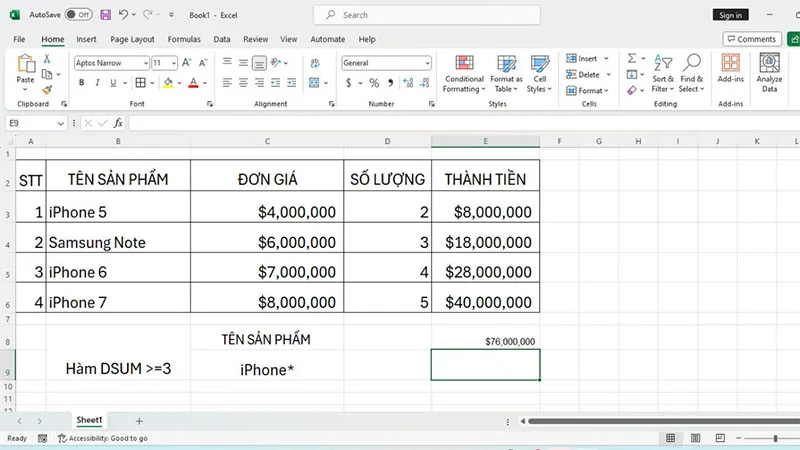Screen dimensions: 800x450
Task: Click the Insert Function fx icon
Action: 118,123
